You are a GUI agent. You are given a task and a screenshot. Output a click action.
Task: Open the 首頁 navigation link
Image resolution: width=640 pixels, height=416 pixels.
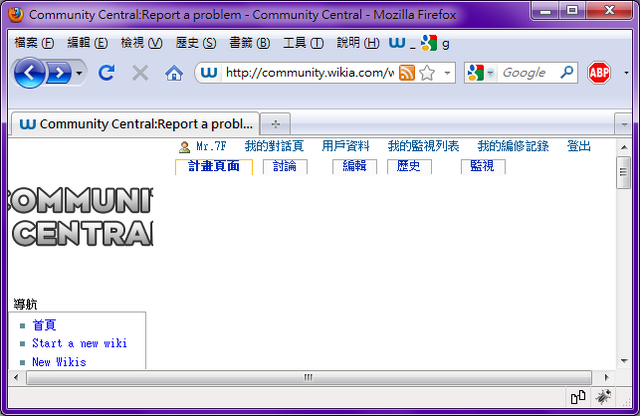(44, 325)
